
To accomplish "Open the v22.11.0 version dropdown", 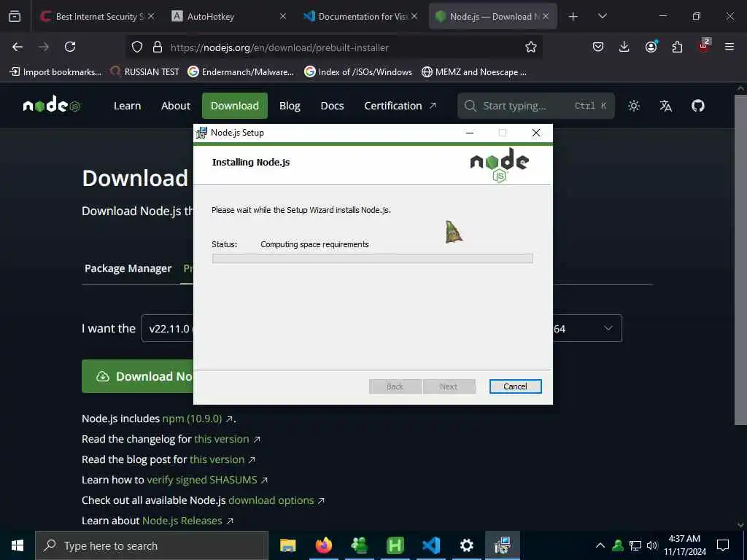I will point(167,329).
